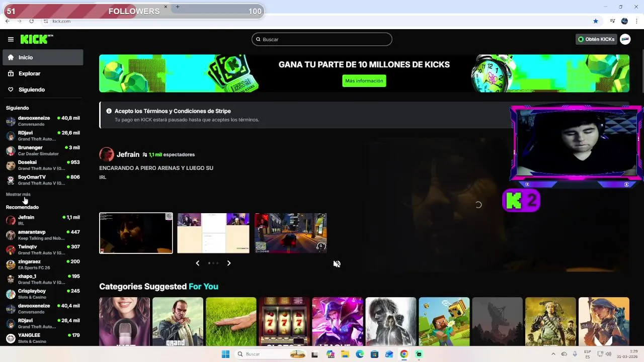644x362 pixels.
Task: Unmute the featured stream preview
Action: (337, 263)
